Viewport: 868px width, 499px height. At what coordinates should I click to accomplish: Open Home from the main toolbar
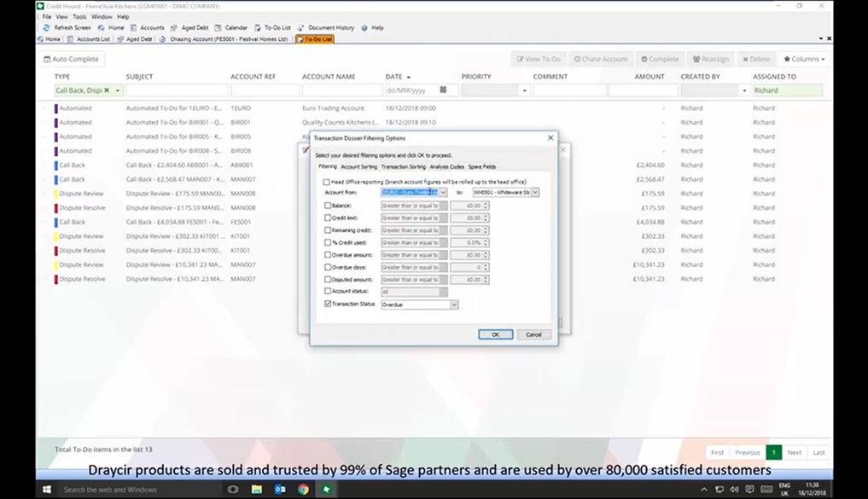111,27
